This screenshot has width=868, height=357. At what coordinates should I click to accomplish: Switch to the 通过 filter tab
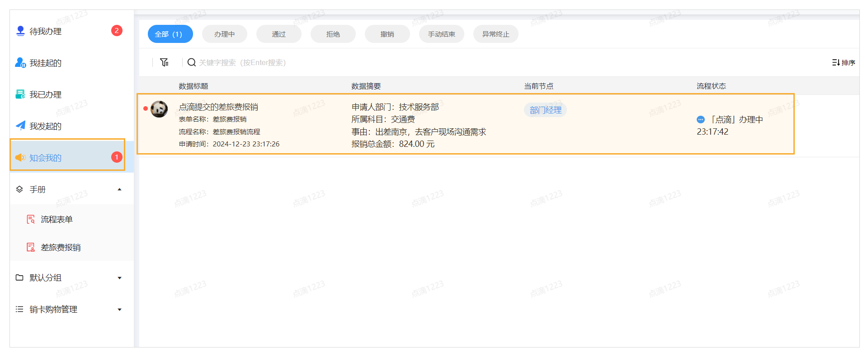279,34
